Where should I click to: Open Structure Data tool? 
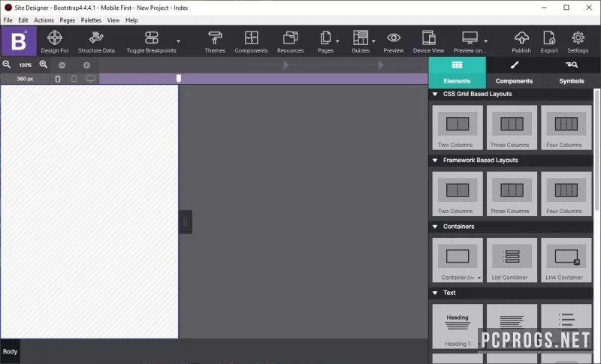tap(96, 42)
